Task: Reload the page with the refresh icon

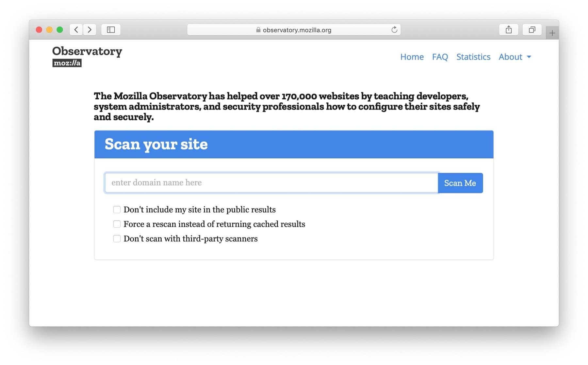Action: point(394,30)
